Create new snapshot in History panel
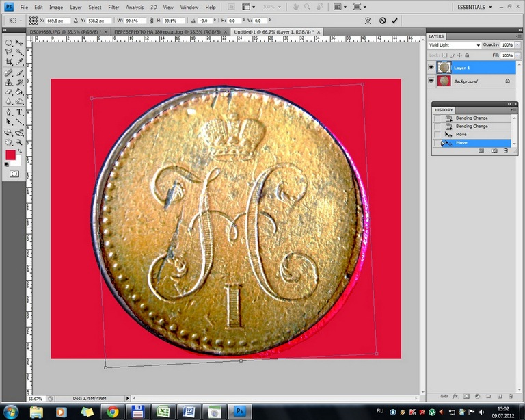525x420 pixels. click(494, 151)
